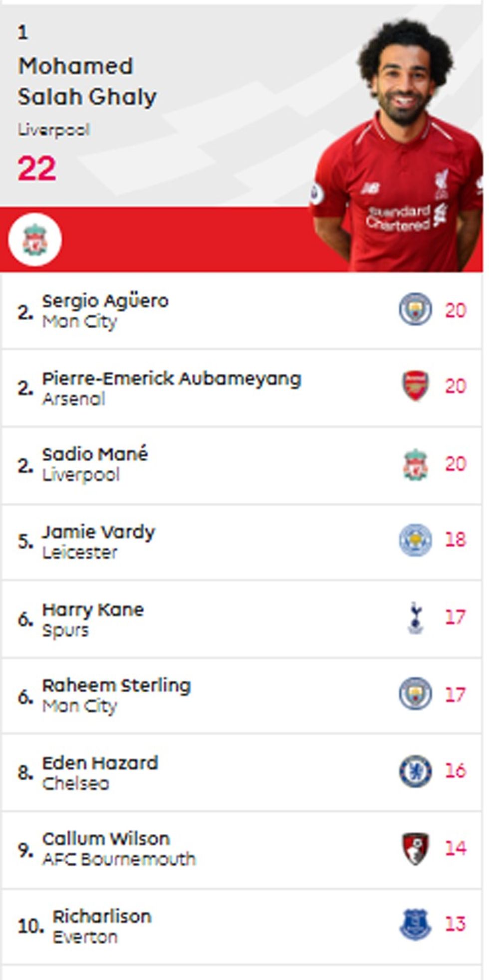Open Sergio Agüero's player page
Screen dimensions: 489x980
pyautogui.click(x=105, y=301)
